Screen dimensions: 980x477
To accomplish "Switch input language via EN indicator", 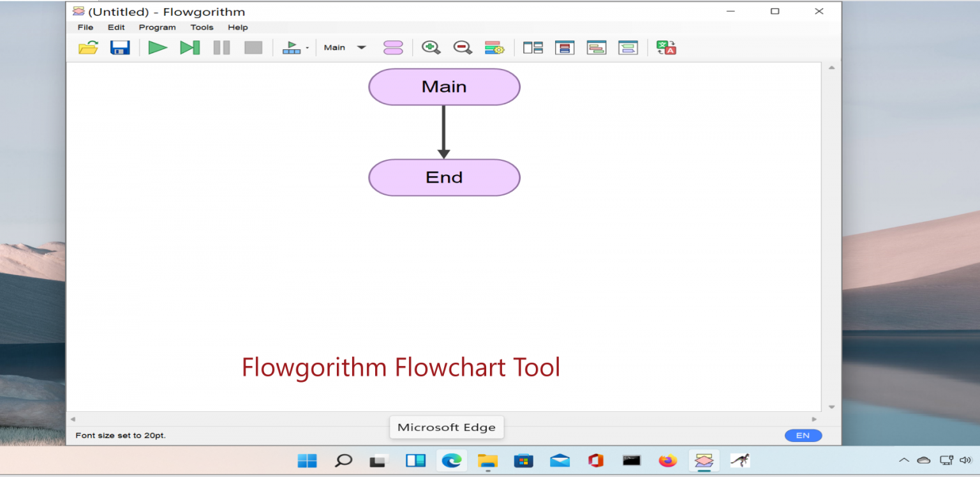I will 803,435.
